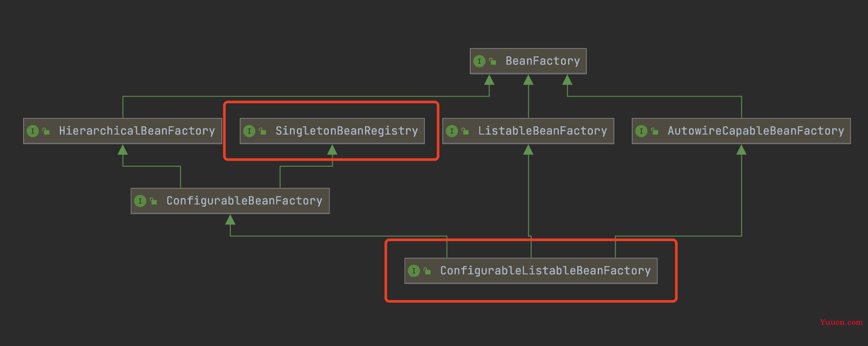Click the arrowhead under SingletonBeanRegistry
This screenshot has height=346, width=868.
click(x=332, y=150)
